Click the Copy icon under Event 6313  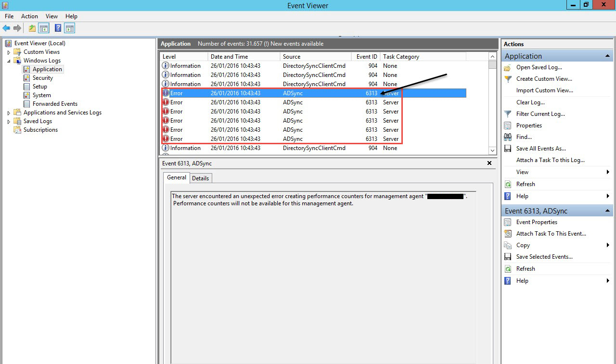click(508, 245)
